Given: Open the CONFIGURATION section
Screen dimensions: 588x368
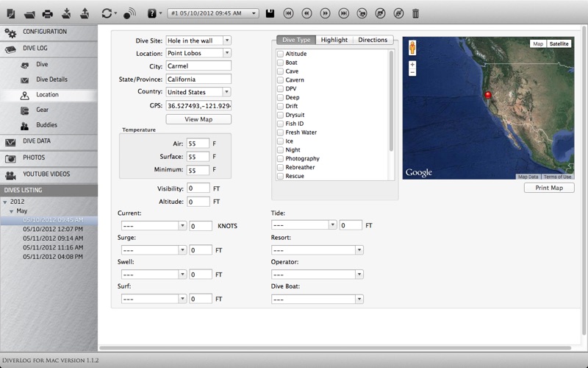Looking at the screenshot, I should pyautogui.click(x=49, y=32).
